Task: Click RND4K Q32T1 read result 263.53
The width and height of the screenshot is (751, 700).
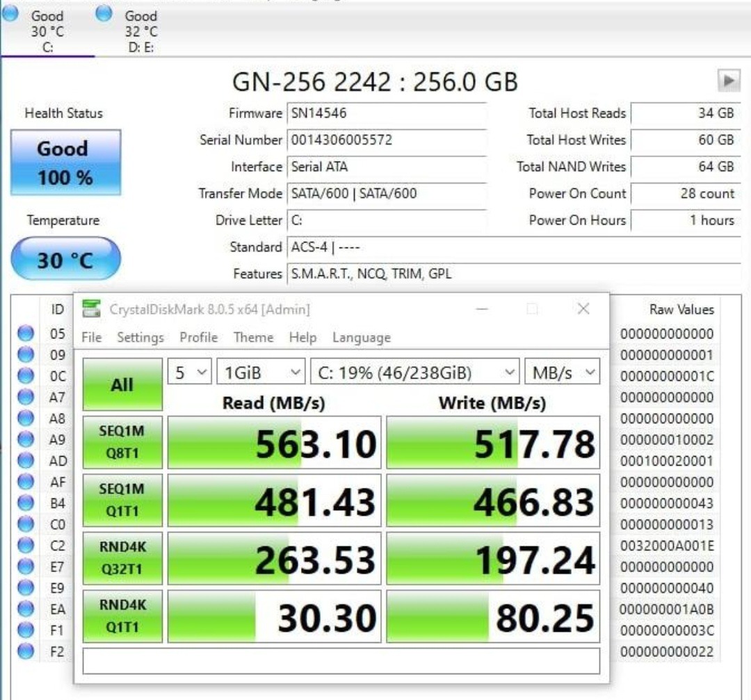Action: pyautogui.click(x=275, y=557)
